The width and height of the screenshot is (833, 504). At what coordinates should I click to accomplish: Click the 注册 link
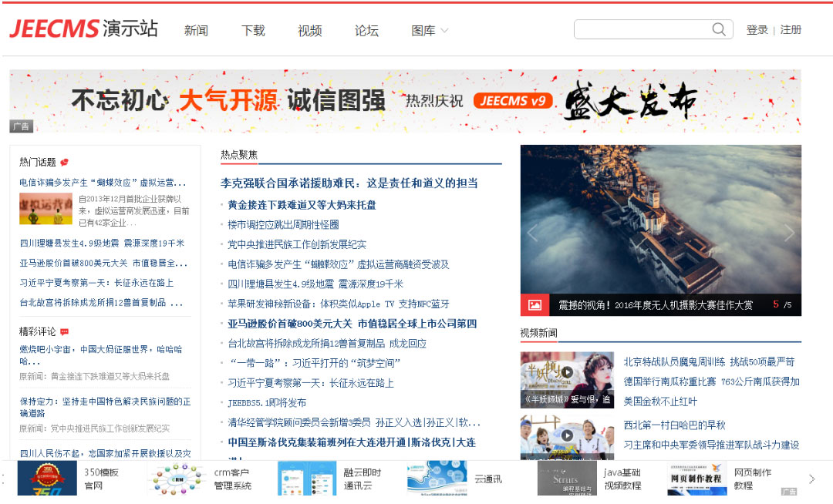point(791,30)
